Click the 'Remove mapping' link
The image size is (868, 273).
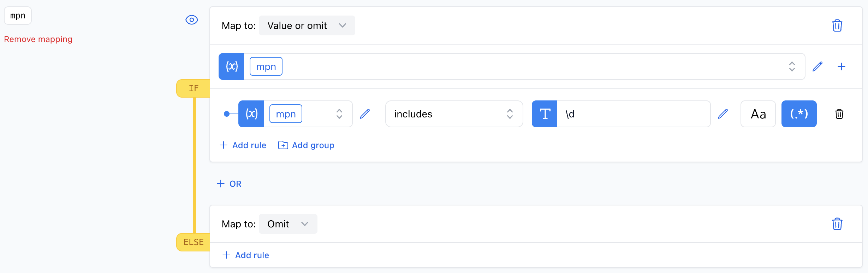pyautogui.click(x=38, y=39)
